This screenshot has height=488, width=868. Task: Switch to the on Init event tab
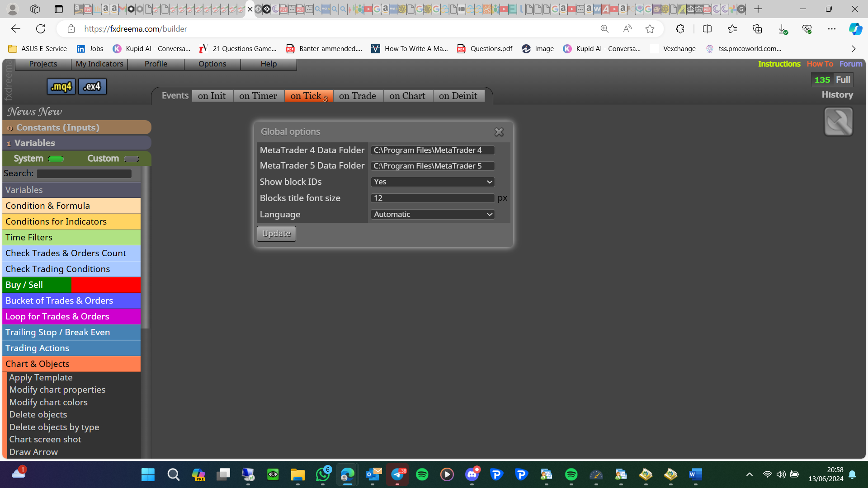click(x=212, y=96)
